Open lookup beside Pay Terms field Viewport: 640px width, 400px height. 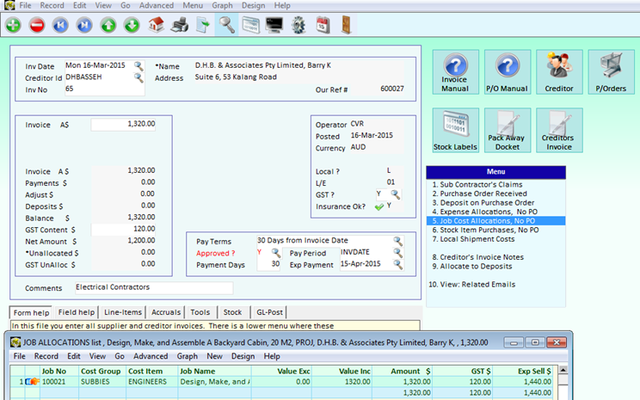pos(398,241)
